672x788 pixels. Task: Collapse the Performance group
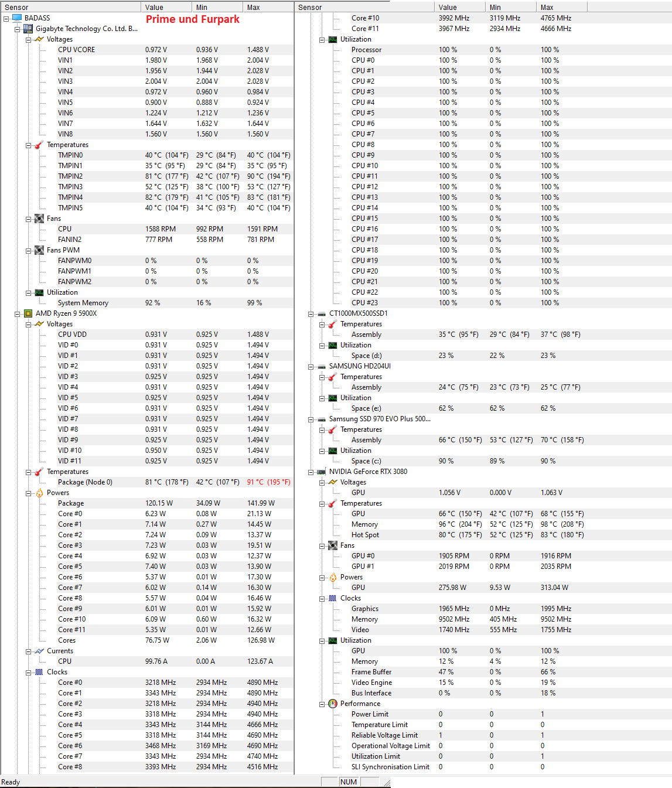tap(322, 704)
